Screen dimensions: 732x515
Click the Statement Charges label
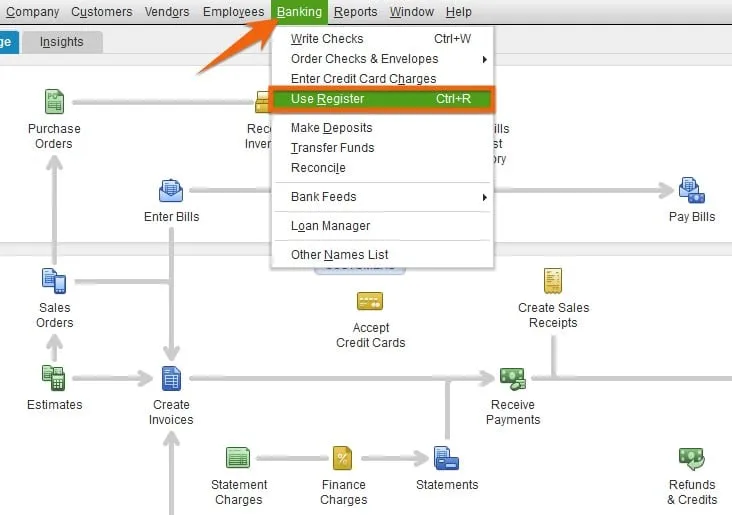(x=239, y=492)
